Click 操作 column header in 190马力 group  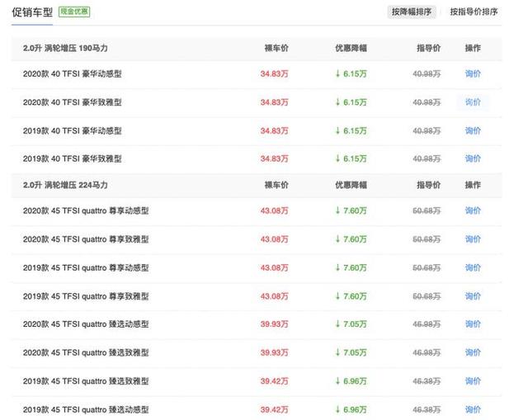(473, 48)
